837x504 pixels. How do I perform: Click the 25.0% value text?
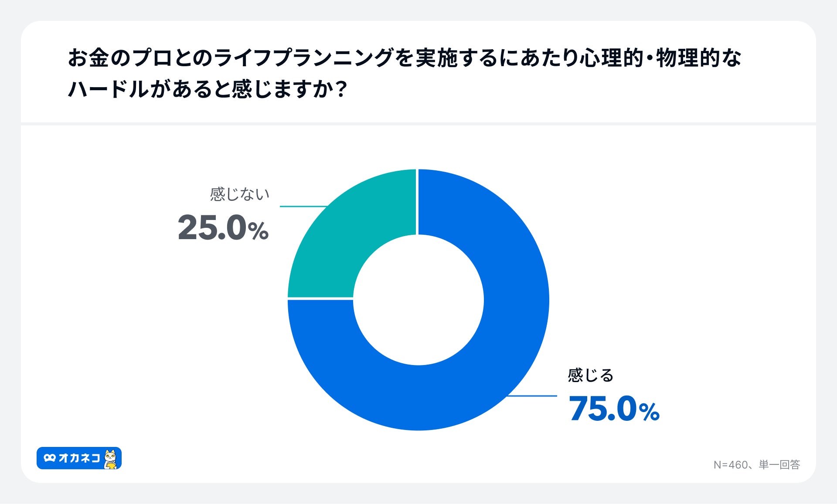coord(223,228)
